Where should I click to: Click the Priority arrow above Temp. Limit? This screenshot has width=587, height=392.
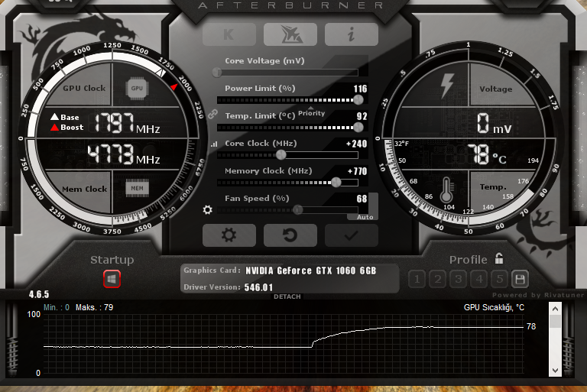coord(311,108)
